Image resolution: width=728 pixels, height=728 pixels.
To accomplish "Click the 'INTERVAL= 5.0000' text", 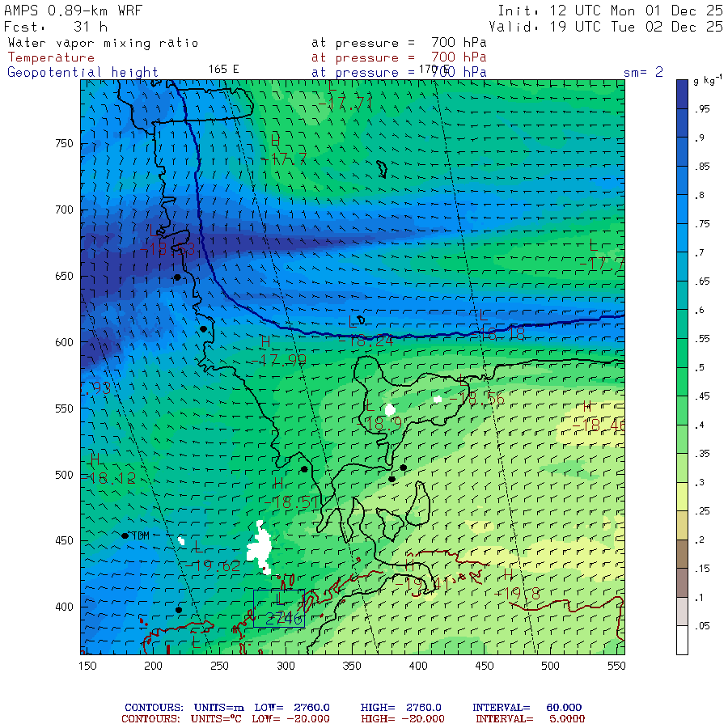I will [x=530, y=719].
